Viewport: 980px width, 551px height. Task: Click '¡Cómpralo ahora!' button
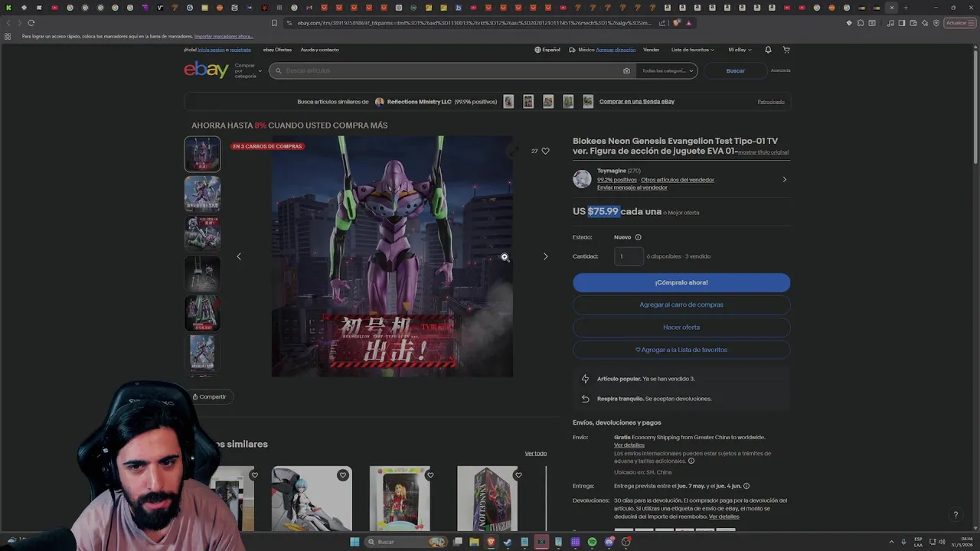pyautogui.click(x=681, y=282)
